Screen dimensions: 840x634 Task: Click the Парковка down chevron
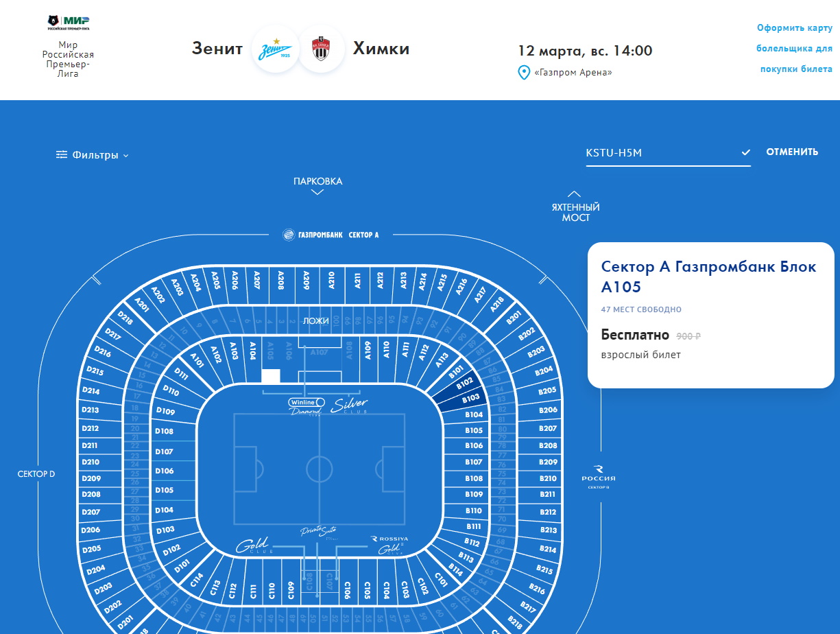[x=317, y=192]
